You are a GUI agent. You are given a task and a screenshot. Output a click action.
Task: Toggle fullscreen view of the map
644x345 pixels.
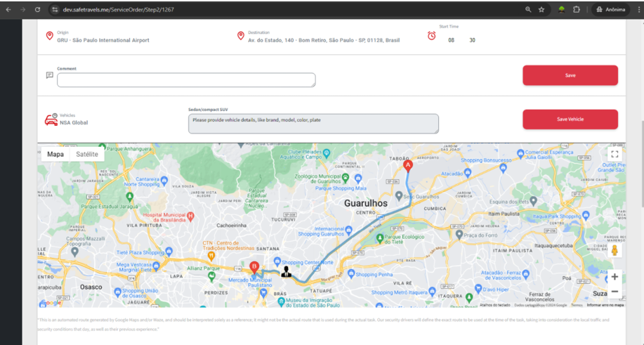click(615, 155)
